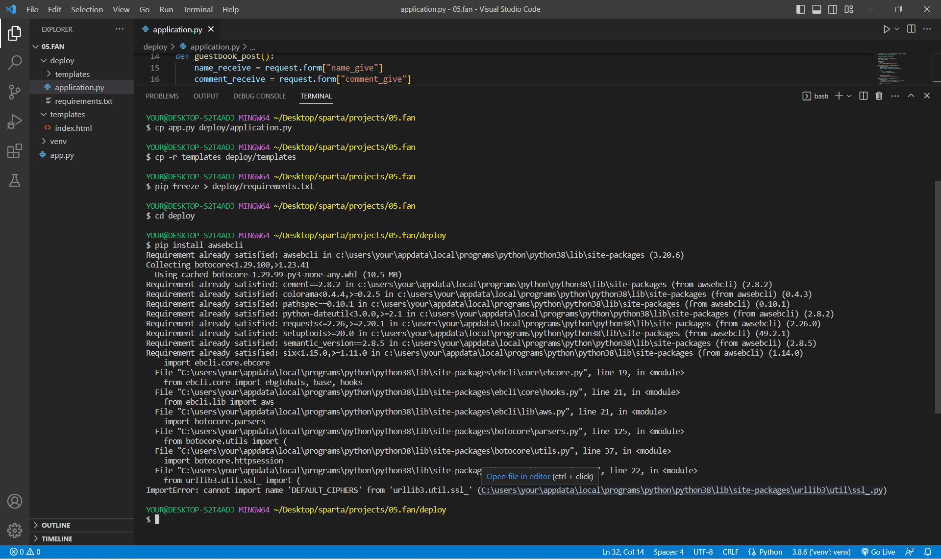Open the terminal launch profile dropdown

(x=849, y=96)
